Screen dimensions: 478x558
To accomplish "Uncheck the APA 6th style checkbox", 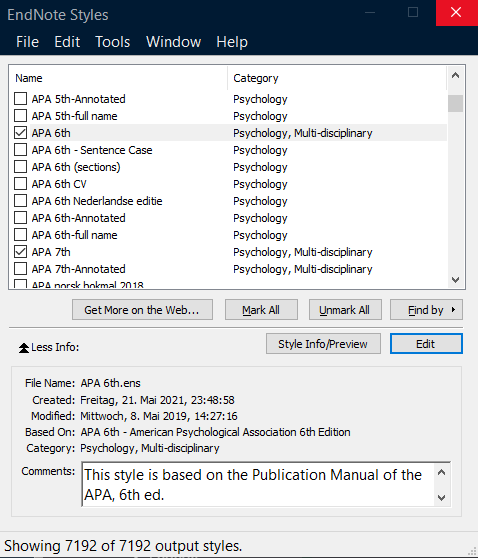I will [x=20, y=133].
